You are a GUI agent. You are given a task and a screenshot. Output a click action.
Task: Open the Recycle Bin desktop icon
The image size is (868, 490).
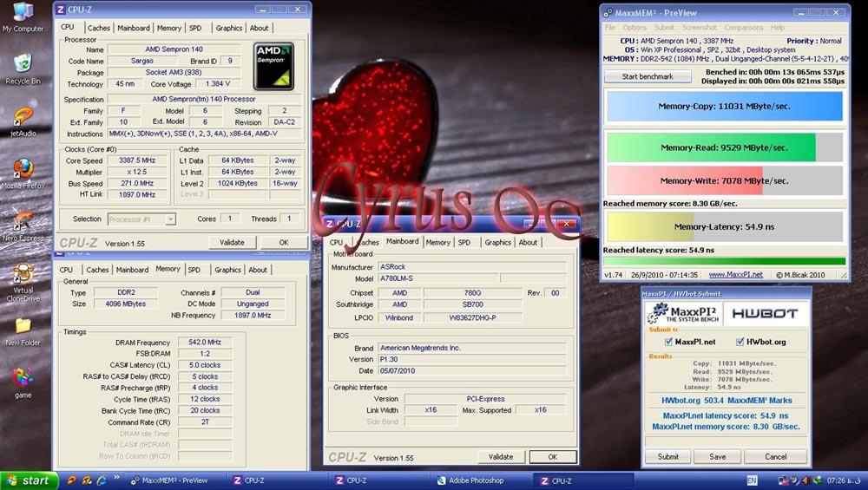click(23, 69)
